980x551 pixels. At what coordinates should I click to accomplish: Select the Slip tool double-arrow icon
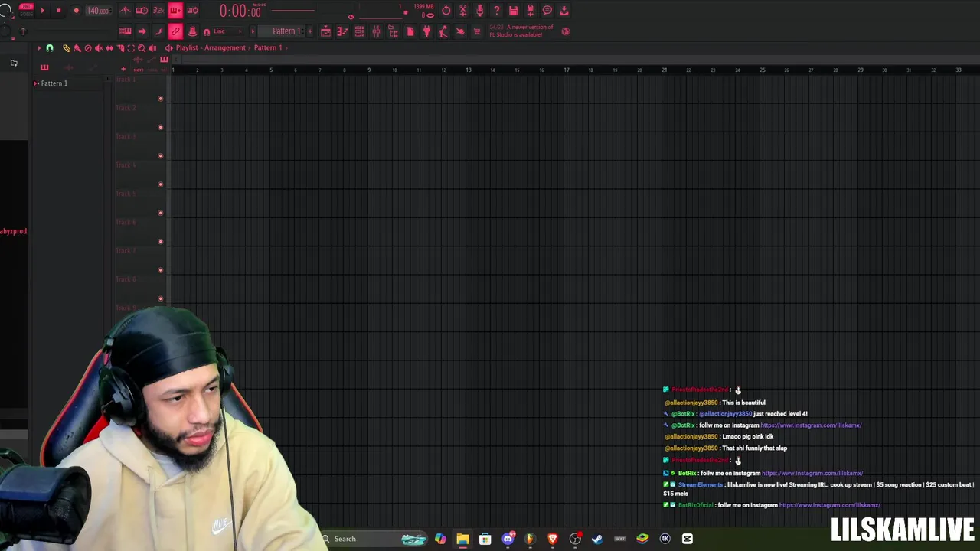[109, 48]
